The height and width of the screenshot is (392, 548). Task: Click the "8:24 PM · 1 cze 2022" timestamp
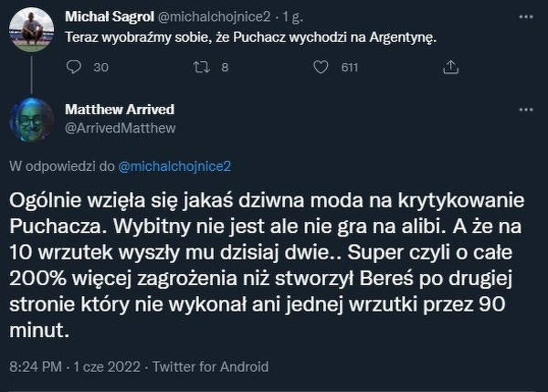tap(75, 366)
